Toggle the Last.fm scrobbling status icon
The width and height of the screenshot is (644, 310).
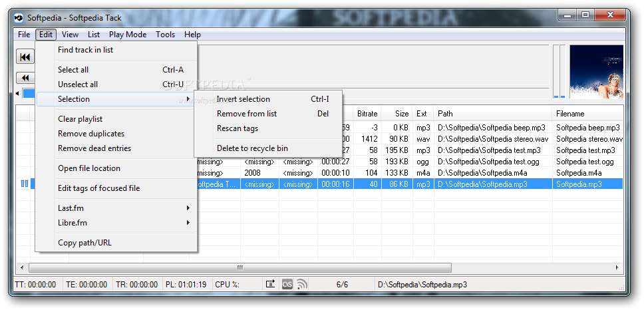click(287, 284)
